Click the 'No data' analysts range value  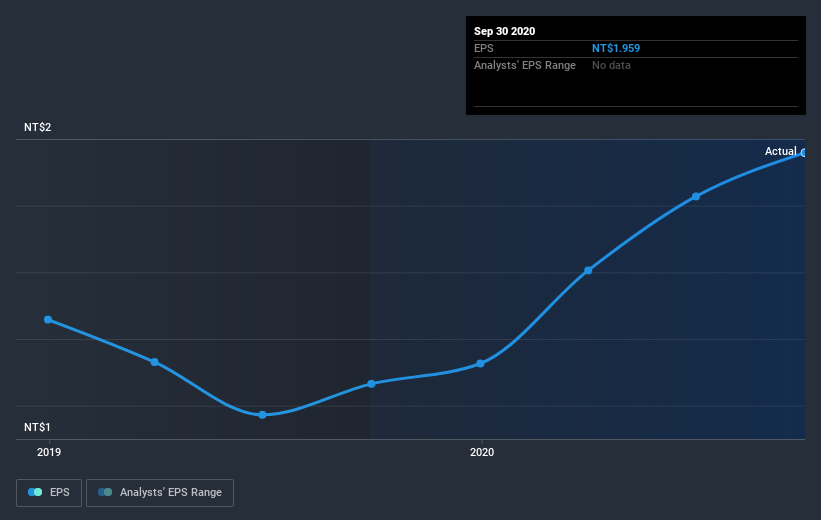(611, 65)
